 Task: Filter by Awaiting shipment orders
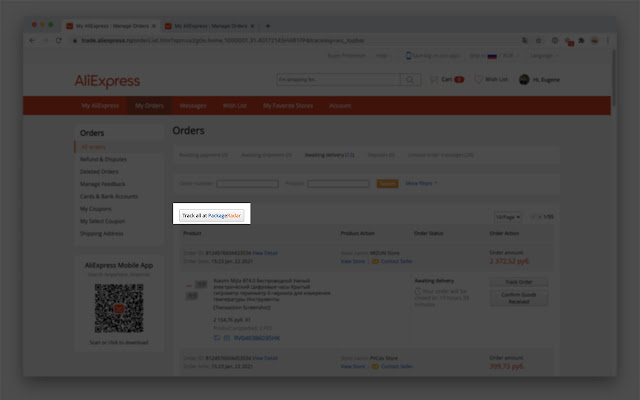pyautogui.click(x=267, y=155)
